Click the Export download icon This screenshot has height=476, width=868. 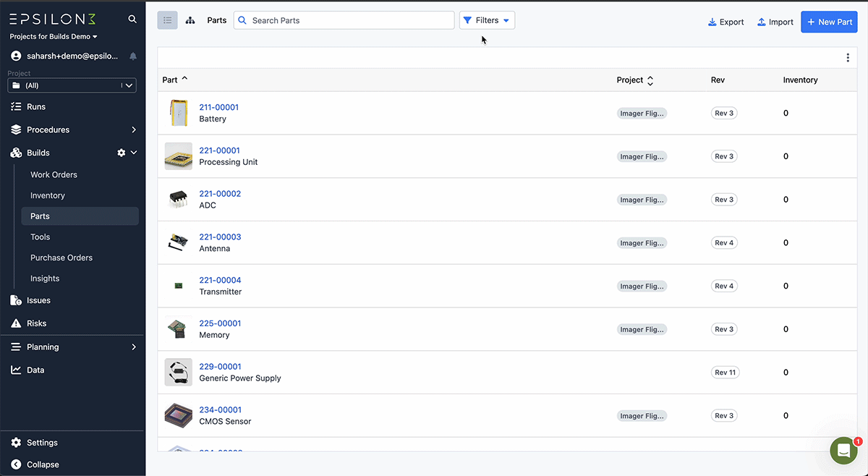pos(712,22)
